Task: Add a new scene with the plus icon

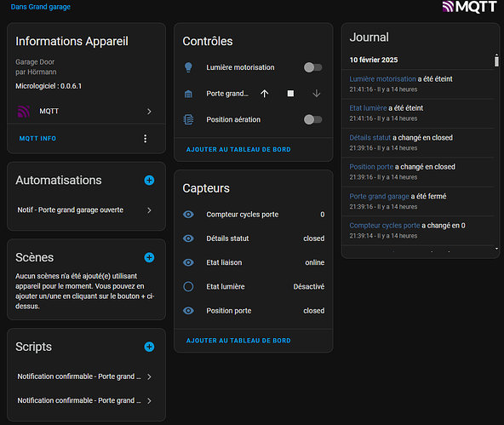Action: pos(149,257)
